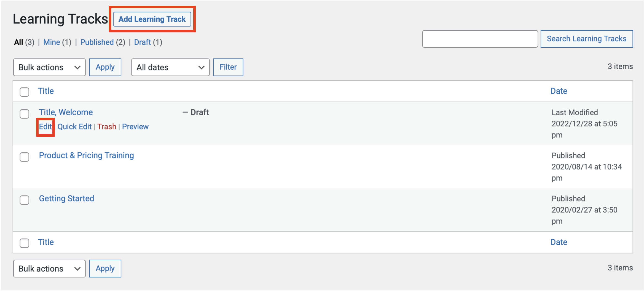The width and height of the screenshot is (644, 291).
Task: Tick the select-all checkbox in footer row
Action: click(24, 243)
